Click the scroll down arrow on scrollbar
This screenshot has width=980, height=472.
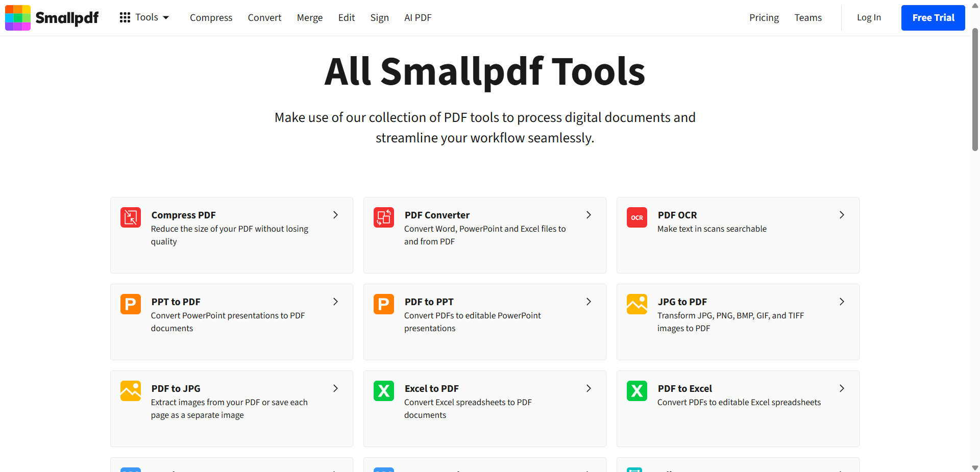[x=975, y=467]
